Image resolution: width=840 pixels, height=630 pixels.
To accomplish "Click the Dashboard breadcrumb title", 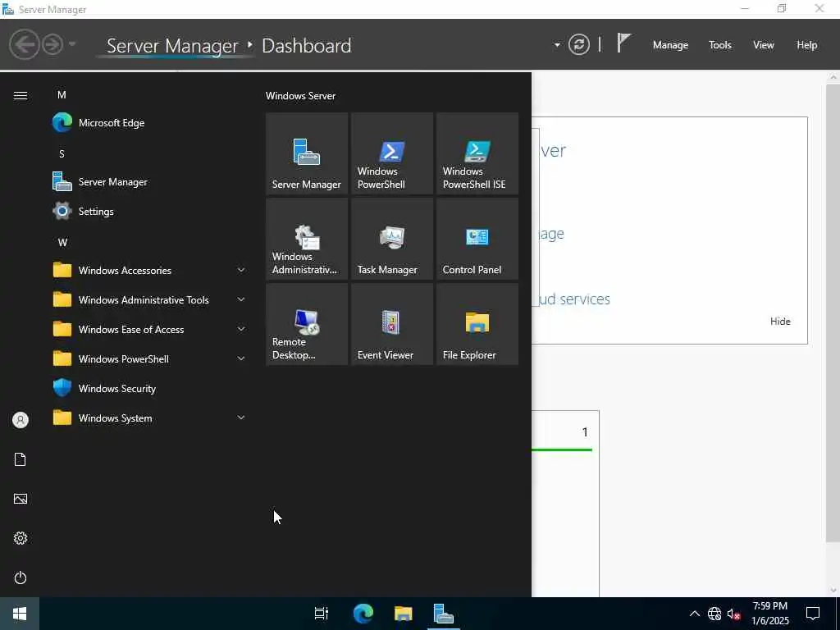I will pos(307,46).
